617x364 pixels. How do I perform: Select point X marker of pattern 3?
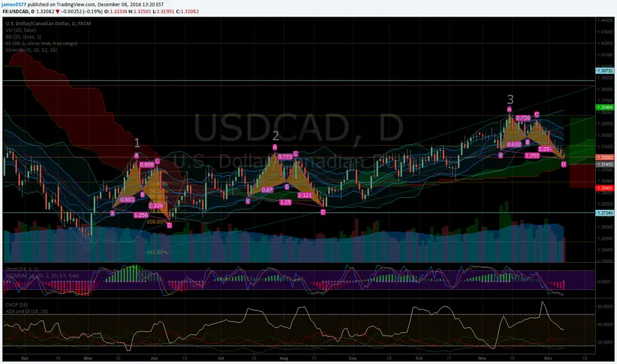point(500,156)
